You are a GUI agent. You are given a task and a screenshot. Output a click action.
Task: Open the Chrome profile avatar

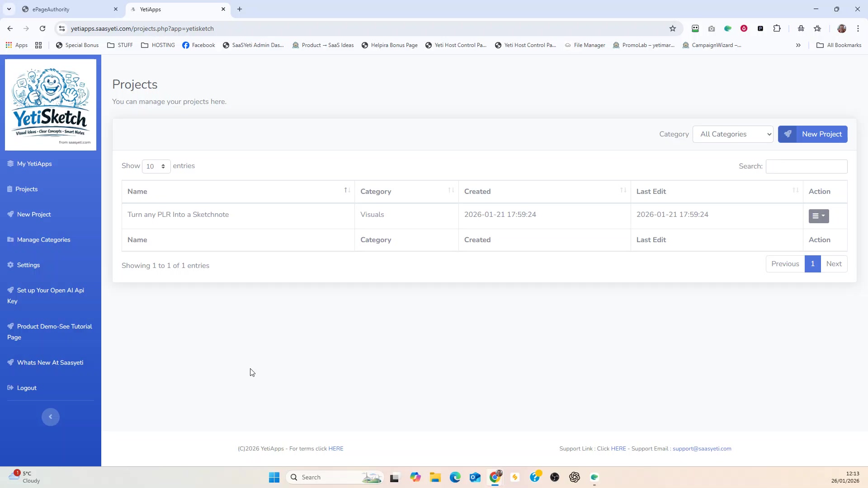[x=842, y=28]
